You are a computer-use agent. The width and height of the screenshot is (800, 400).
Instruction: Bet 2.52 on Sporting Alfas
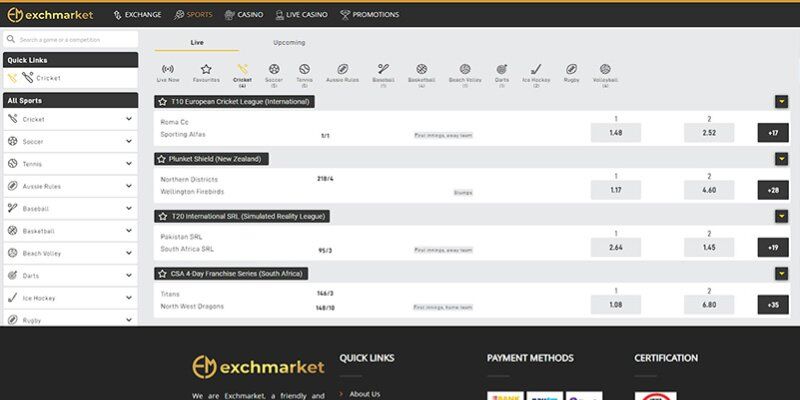[709, 133]
